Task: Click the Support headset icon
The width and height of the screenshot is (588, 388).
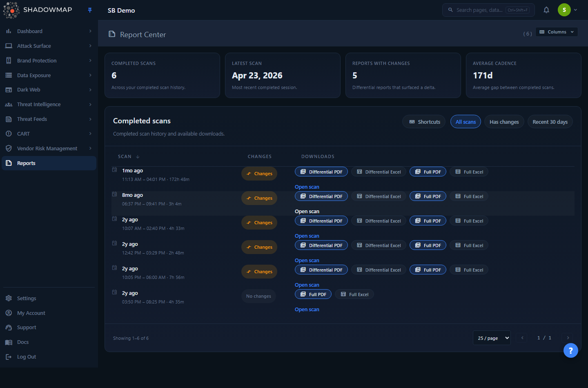Action: tap(9, 328)
